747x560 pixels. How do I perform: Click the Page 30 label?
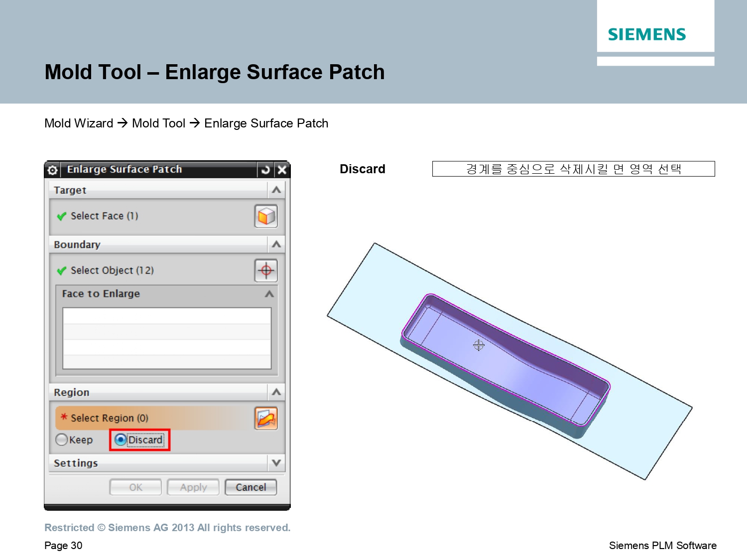click(x=63, y=546)
